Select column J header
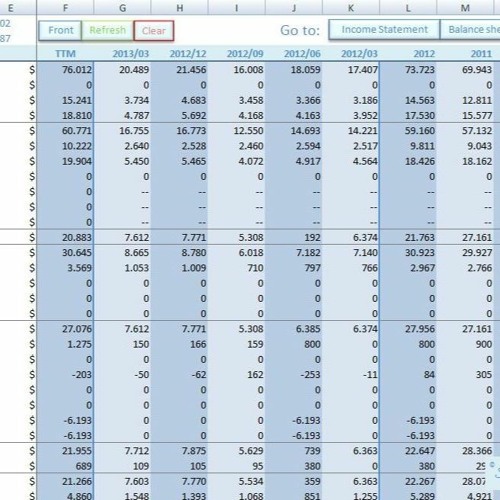This screenshot has width=500, height=500. pyautogui.click(x=294, y=7)
